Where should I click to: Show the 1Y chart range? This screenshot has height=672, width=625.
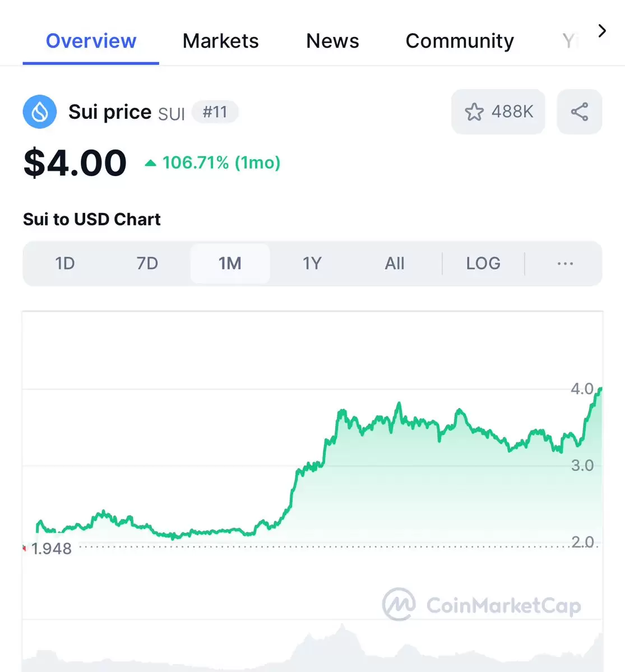312,263
